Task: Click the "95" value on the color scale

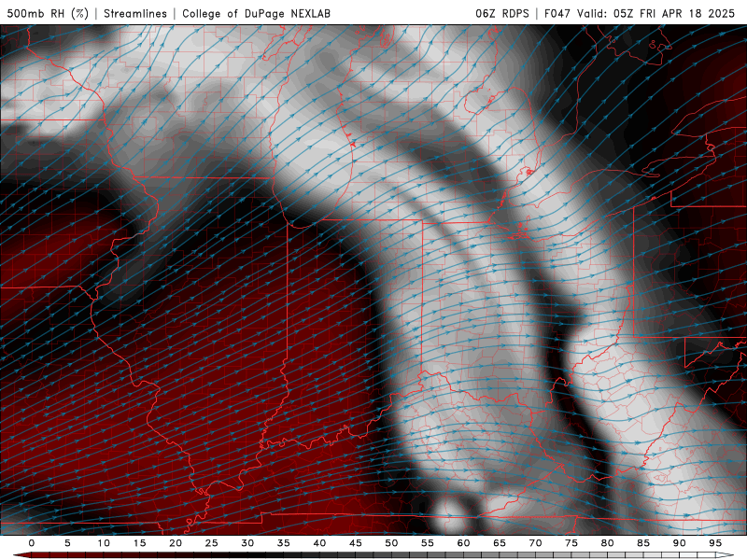Action: tap(715, 543)
